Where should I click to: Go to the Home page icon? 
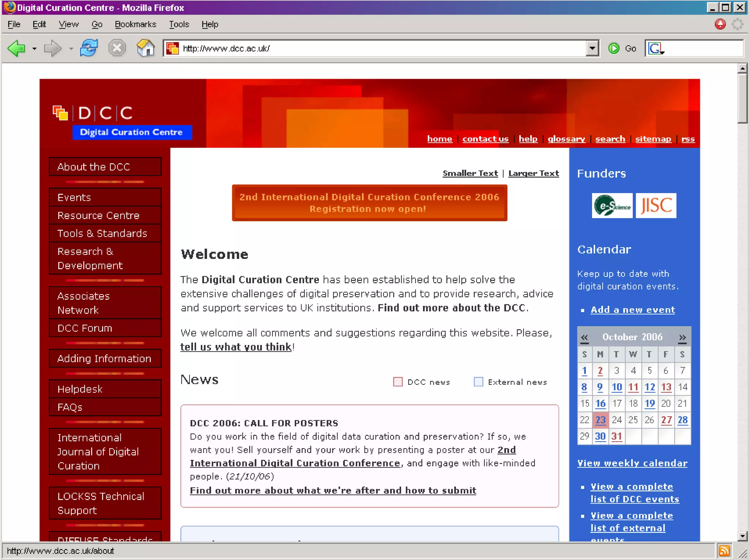146,48
